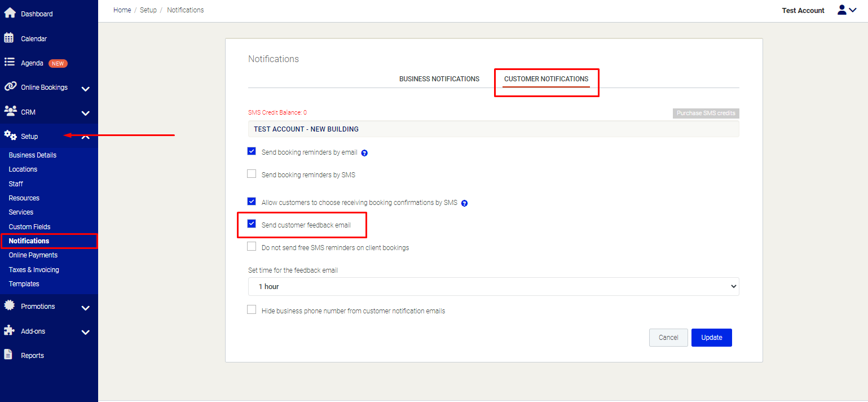This screenshot has width=868, height=402.
Task: Click Test Account - New Building location header
Action: (x=494, y=129)
